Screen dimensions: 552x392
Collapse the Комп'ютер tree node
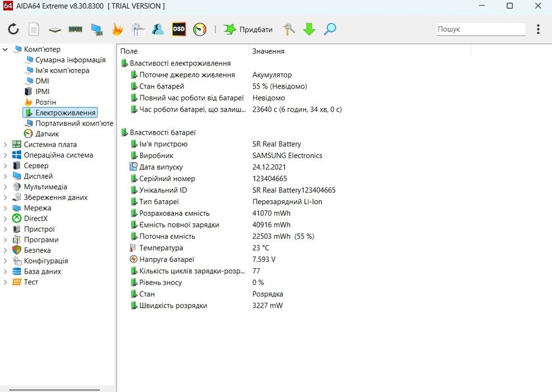pos(5,49)
